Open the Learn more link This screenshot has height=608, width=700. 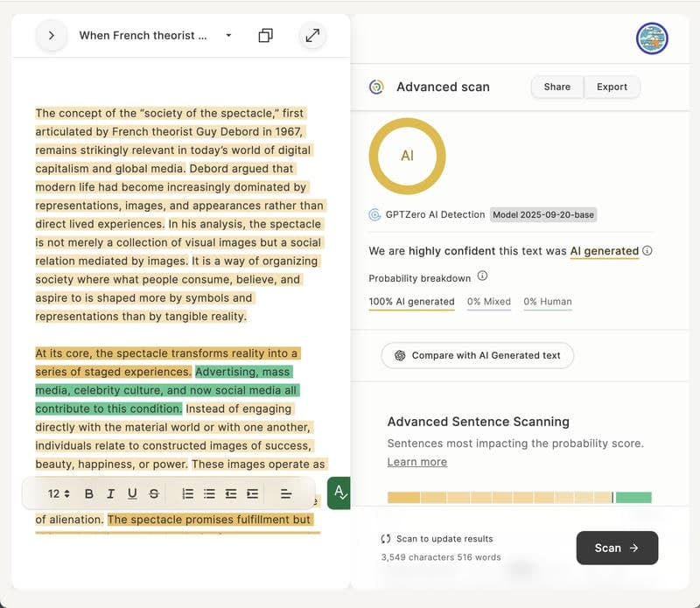coord(416,462)
